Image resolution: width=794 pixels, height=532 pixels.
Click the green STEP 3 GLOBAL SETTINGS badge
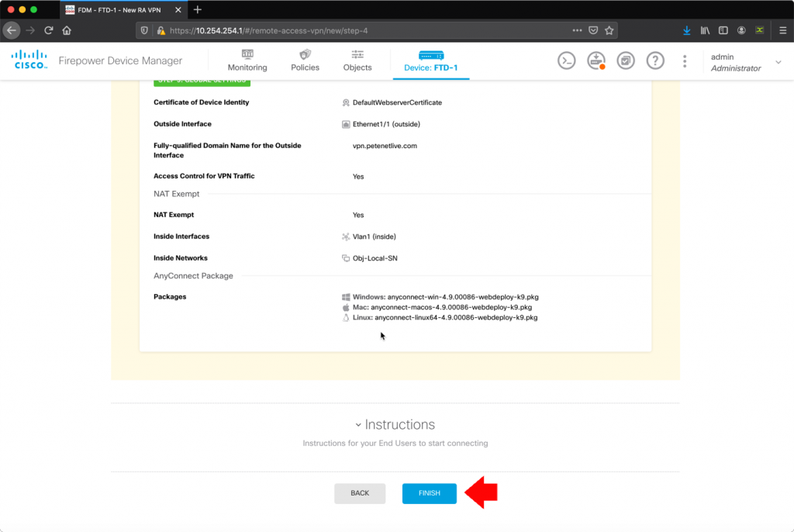(202, 80)
